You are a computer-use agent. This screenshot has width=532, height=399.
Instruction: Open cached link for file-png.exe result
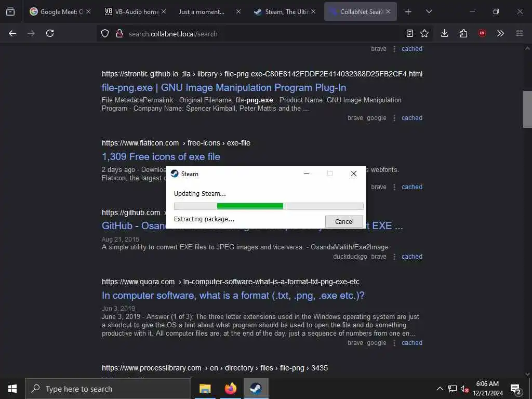[x=412, y=118]
